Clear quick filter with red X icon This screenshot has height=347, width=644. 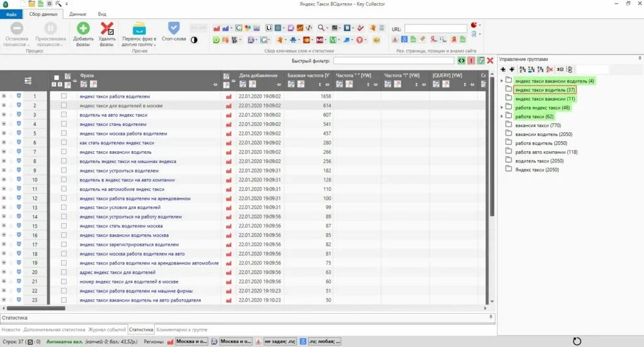(490, 60)
